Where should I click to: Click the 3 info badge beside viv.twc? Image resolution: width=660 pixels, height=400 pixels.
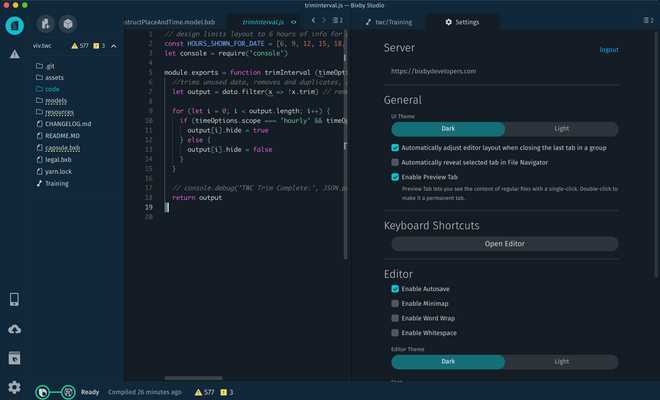click(x=99, y=45)
